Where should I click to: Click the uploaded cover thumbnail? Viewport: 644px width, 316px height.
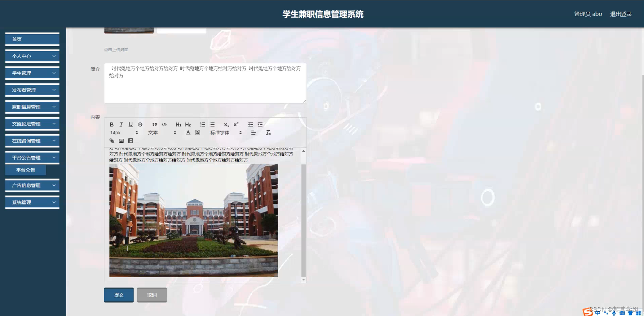(x=129, y=30)
